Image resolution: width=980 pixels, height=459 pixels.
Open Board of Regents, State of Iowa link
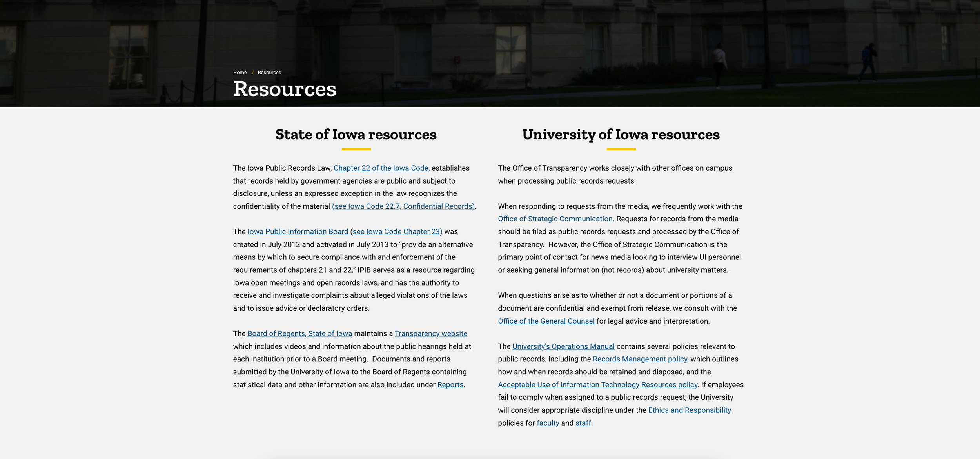tap(299, 334)
